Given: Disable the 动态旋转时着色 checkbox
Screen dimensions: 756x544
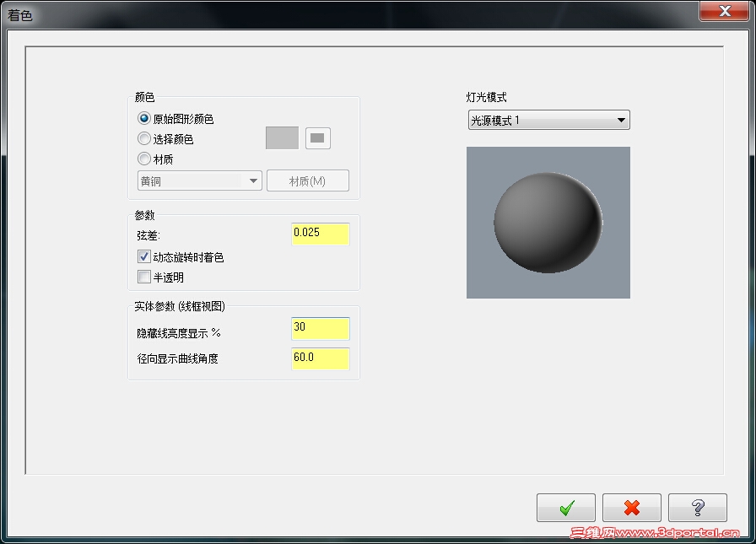Looking at the screenshot, I should [x=143, y=256].
